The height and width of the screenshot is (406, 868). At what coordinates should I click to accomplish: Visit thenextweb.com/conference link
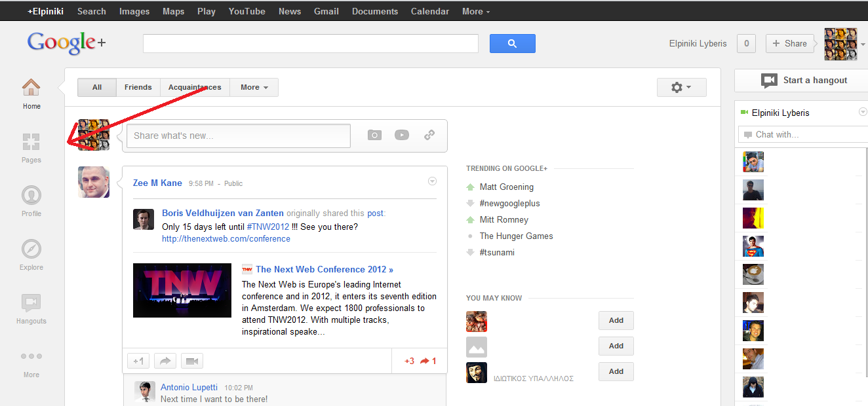[226, 239]
